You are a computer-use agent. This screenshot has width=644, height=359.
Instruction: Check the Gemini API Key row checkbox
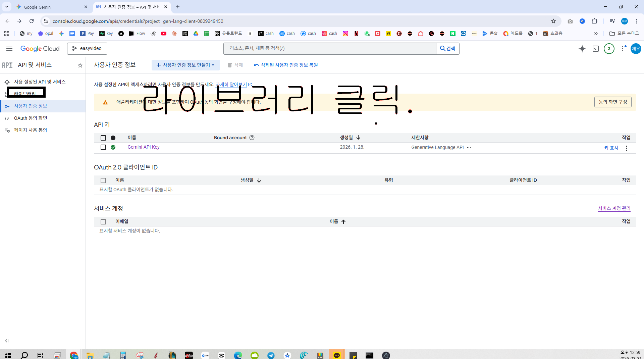click(103, 147)
